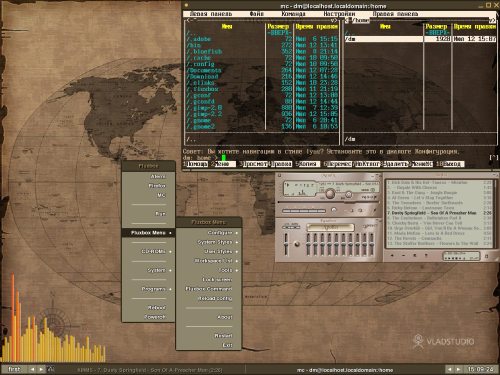500x375 pixels.
Task: Select the /.adobe directory in left panel
Action: [262, 39]
